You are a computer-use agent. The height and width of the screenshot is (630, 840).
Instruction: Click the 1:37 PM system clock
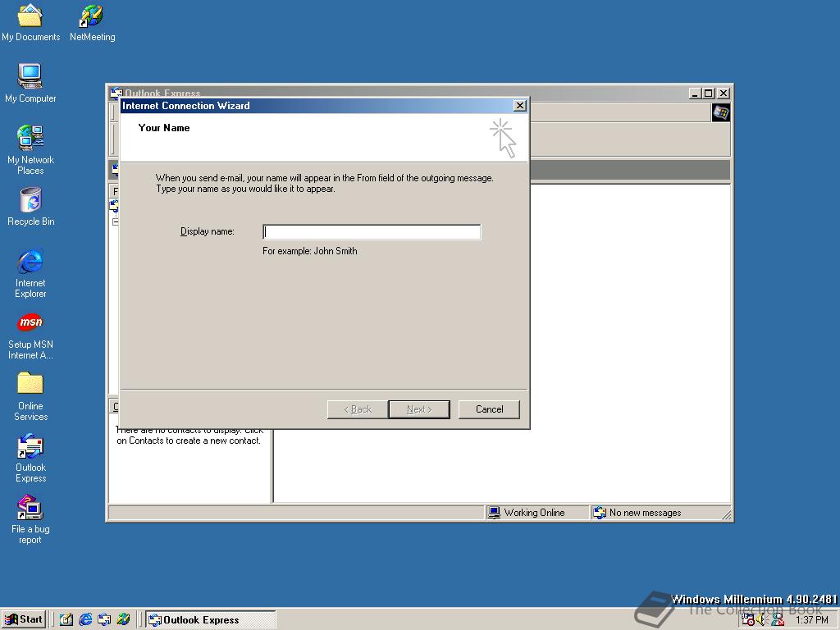(x=811, y=620)
